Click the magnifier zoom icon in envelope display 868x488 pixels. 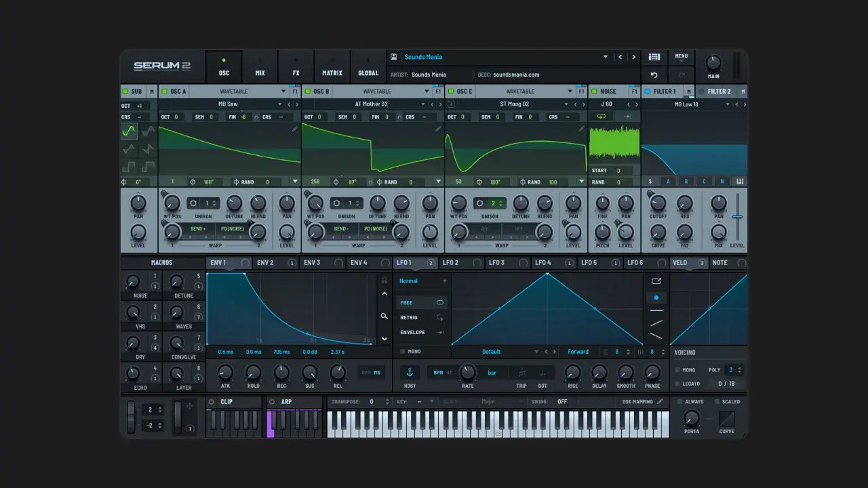coord(384,316)
